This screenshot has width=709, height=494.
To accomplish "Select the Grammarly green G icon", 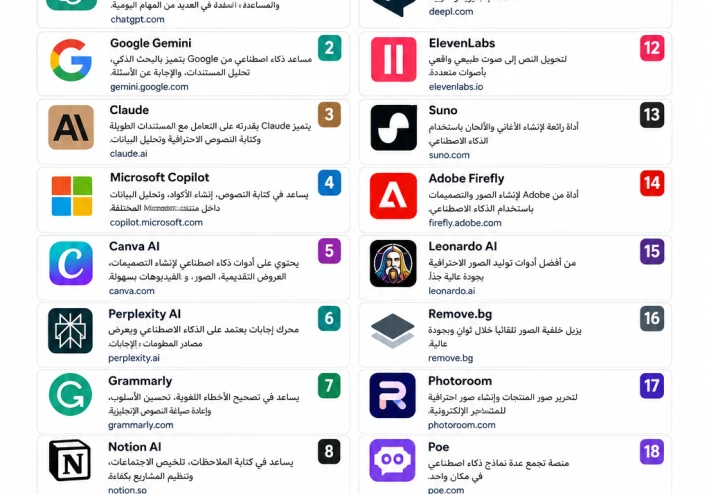I will (x=71, y=395).
